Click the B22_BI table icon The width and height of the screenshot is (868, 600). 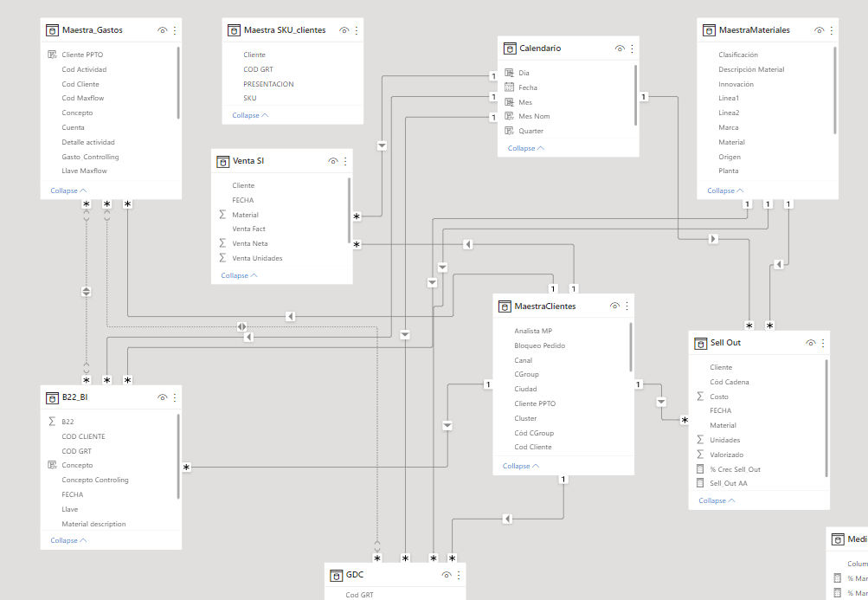(x=52, y=397)
